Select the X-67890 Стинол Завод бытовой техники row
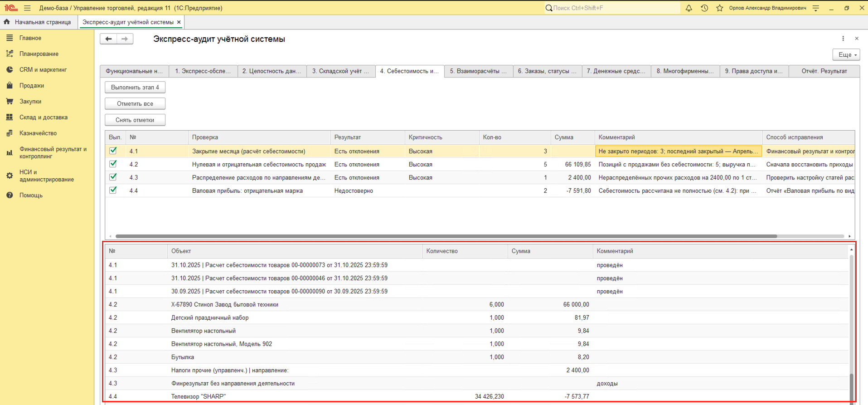868x405 pixels. (x=477, y=304)
